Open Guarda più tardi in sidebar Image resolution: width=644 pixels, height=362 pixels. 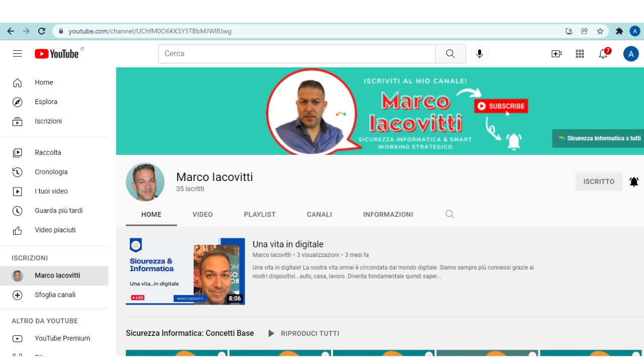pyautogui.click(x=54, y=211)
